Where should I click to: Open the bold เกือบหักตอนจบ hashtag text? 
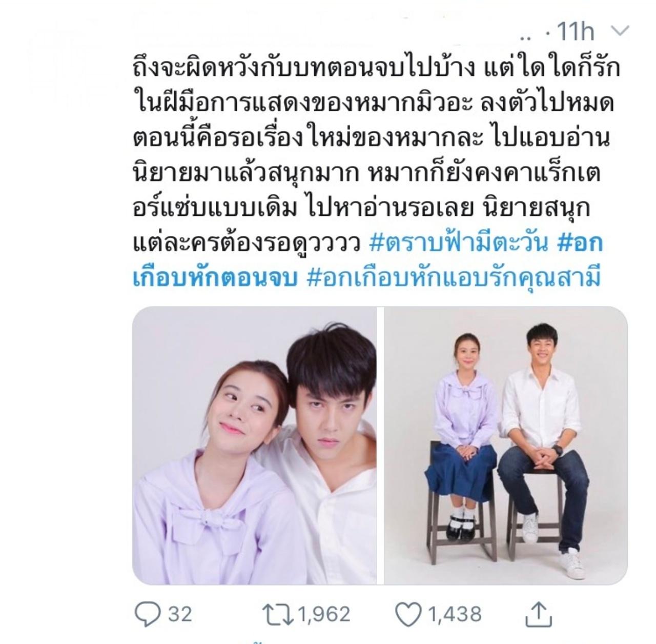[216, 277]
